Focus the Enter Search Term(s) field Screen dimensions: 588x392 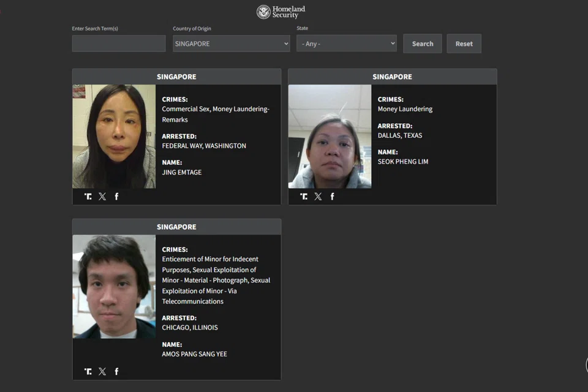(119, 43)
